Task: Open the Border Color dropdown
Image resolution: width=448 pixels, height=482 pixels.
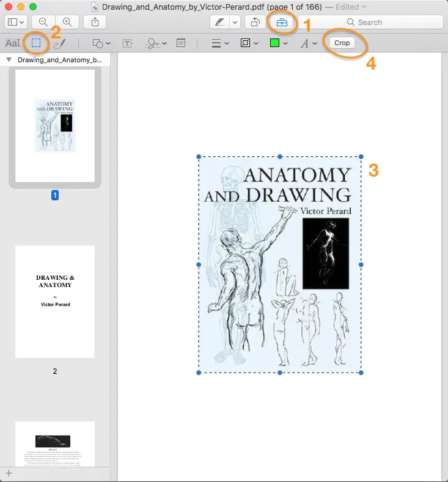Action: click(249, 43)
